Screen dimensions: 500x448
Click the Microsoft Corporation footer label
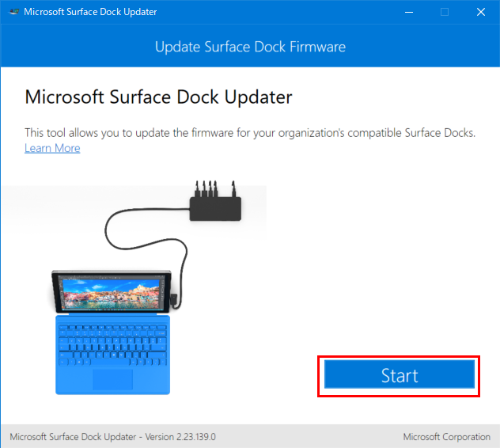(x=446, y=436)
